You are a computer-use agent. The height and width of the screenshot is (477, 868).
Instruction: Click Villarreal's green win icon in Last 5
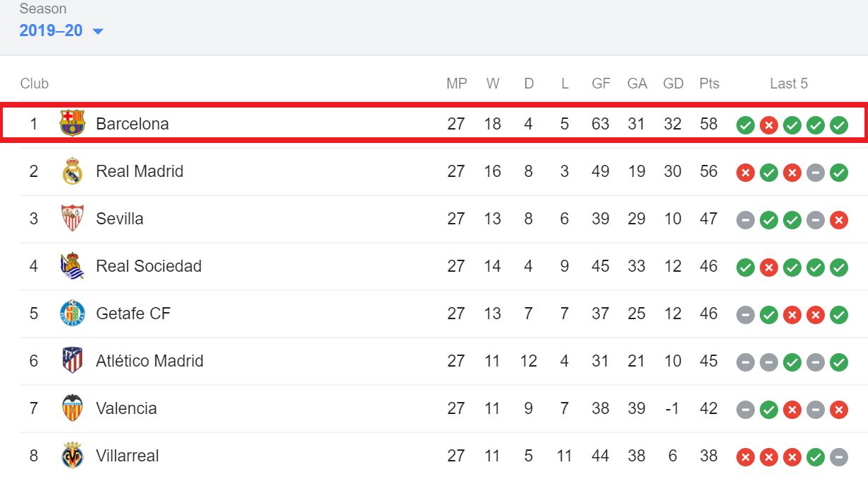pyautogui.click(x=816, y=457)
